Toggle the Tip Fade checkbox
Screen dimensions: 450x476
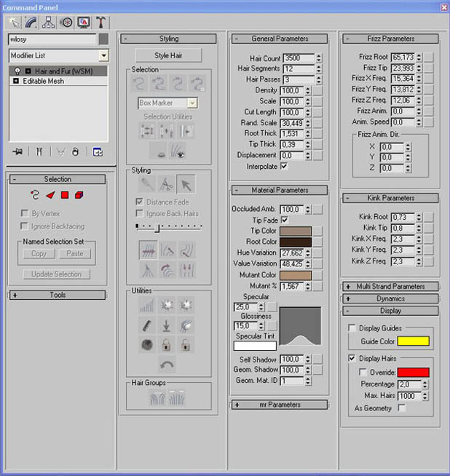(285, 220)
